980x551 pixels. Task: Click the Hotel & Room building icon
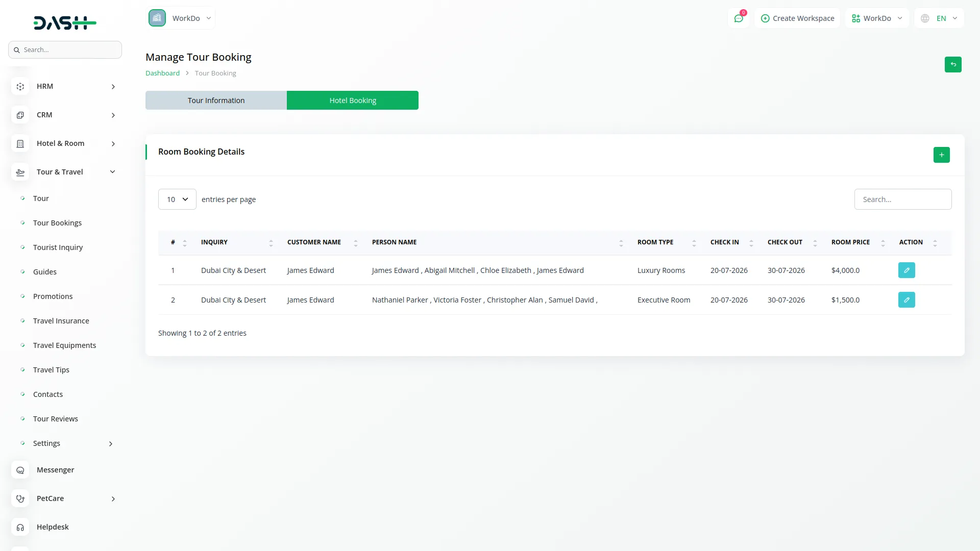(x=20, y=144)
